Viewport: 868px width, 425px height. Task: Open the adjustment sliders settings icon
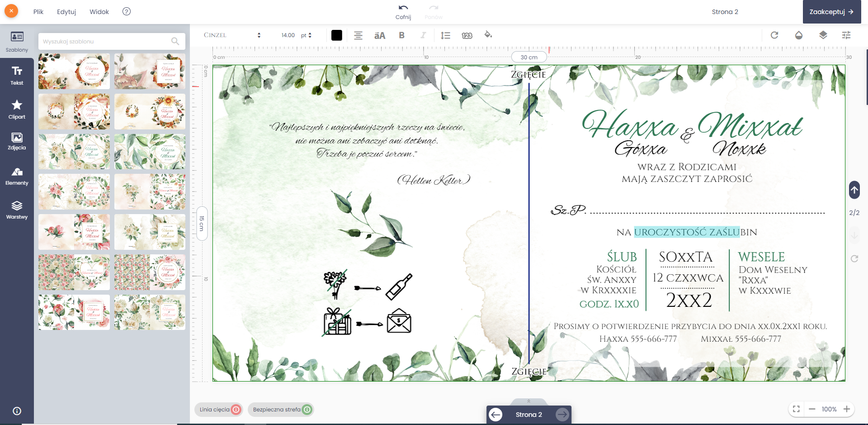(846, 35)
